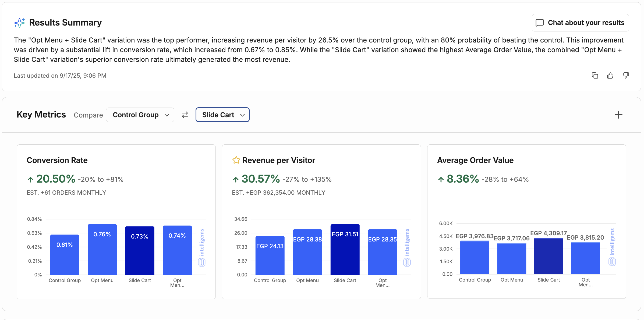This screenshot has width=644, height=320.
Task: Click the Control Group bar showing 0.61%
Action: pos(65,255)
